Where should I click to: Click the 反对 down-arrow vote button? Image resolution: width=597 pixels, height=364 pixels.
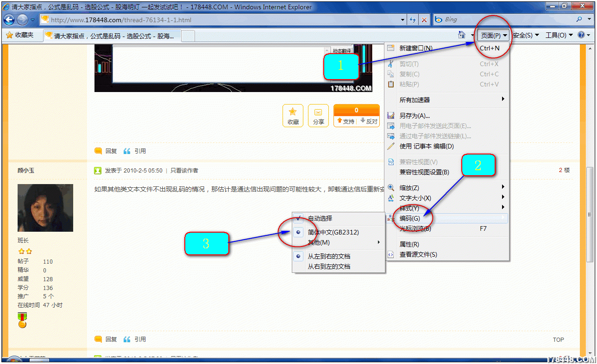click(x=368, y=121)
